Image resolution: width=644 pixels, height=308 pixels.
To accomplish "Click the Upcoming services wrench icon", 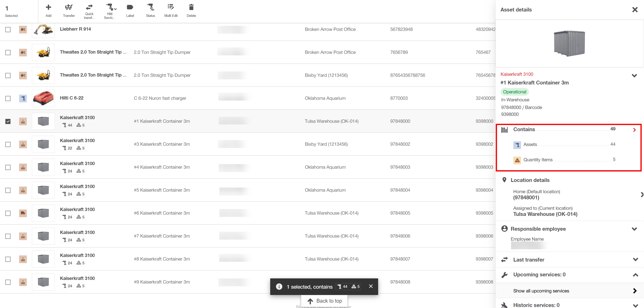I will coord(504,275).
